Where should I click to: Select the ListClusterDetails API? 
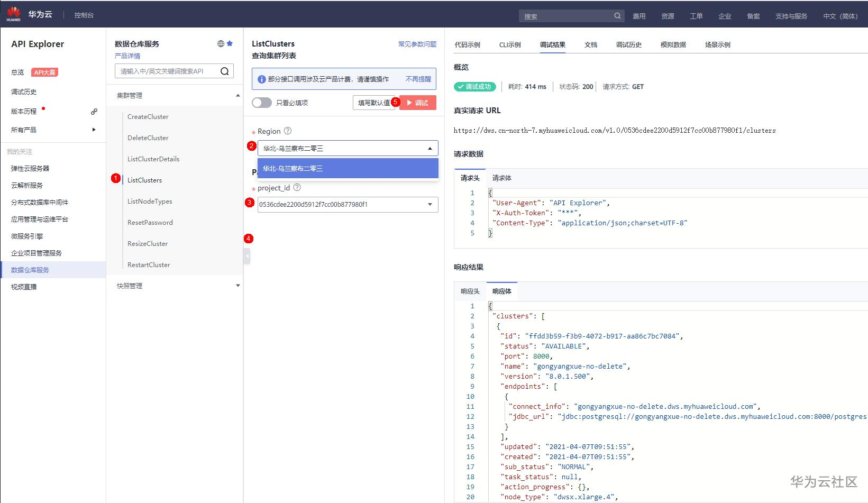pyautogui.click(x=153, y=159)
